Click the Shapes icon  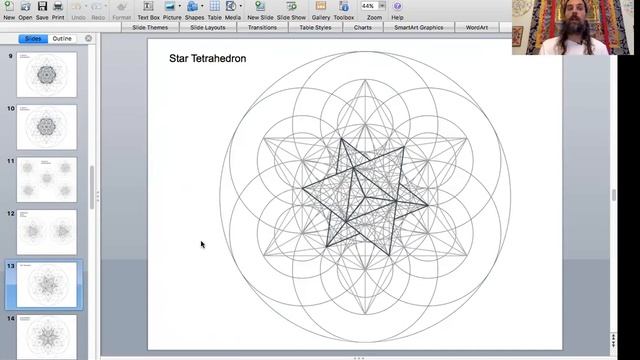click(x=192, y=7)
